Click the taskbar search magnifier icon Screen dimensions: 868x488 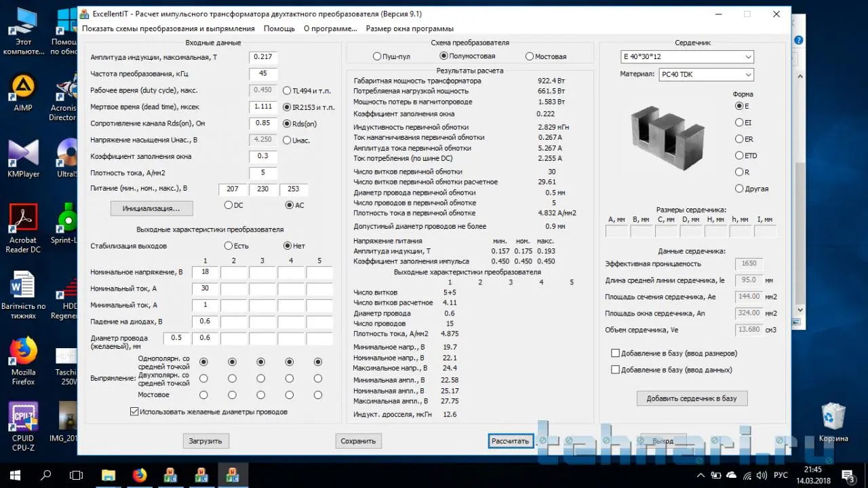pyautogui.click(x=46, y=475)
